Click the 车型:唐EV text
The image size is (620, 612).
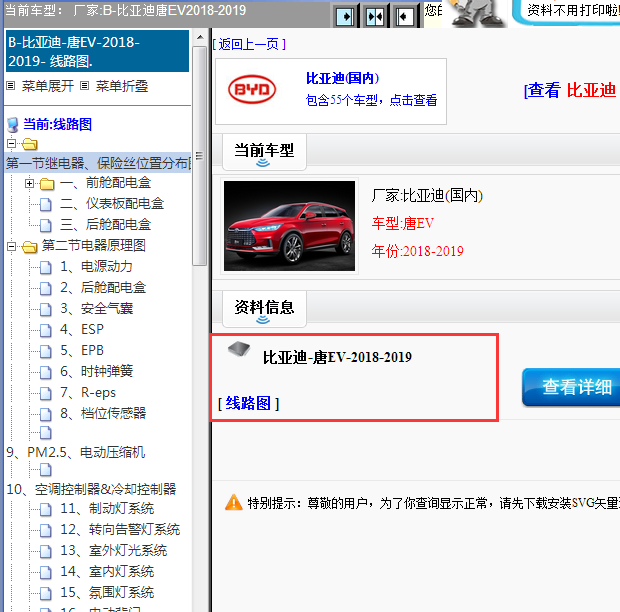pyautogui.click(x=403, y=223)
